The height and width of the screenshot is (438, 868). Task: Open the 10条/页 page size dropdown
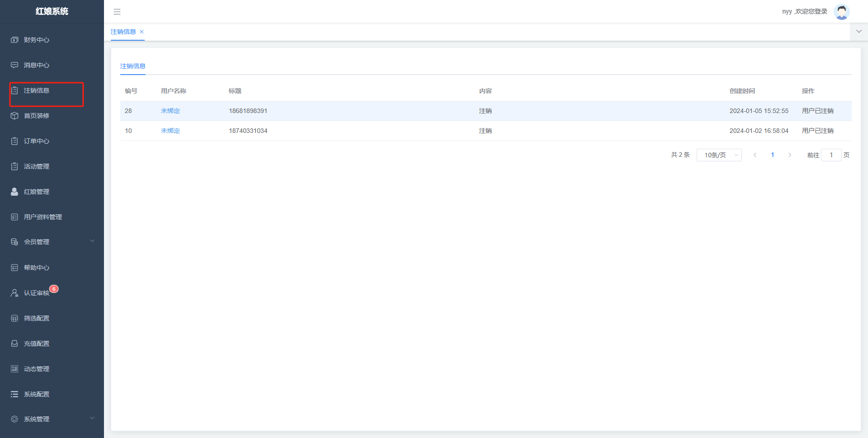(719, 155)
